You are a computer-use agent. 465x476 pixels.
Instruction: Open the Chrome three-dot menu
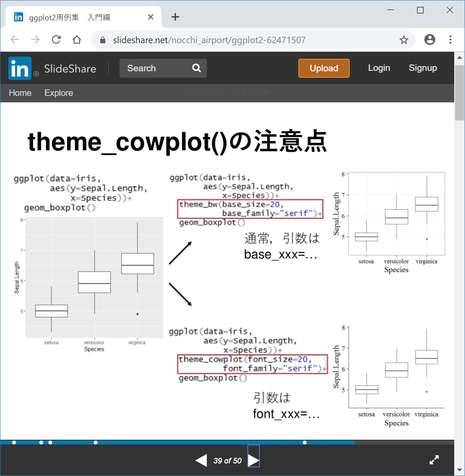pyautogui.click(x=450, y=40)
